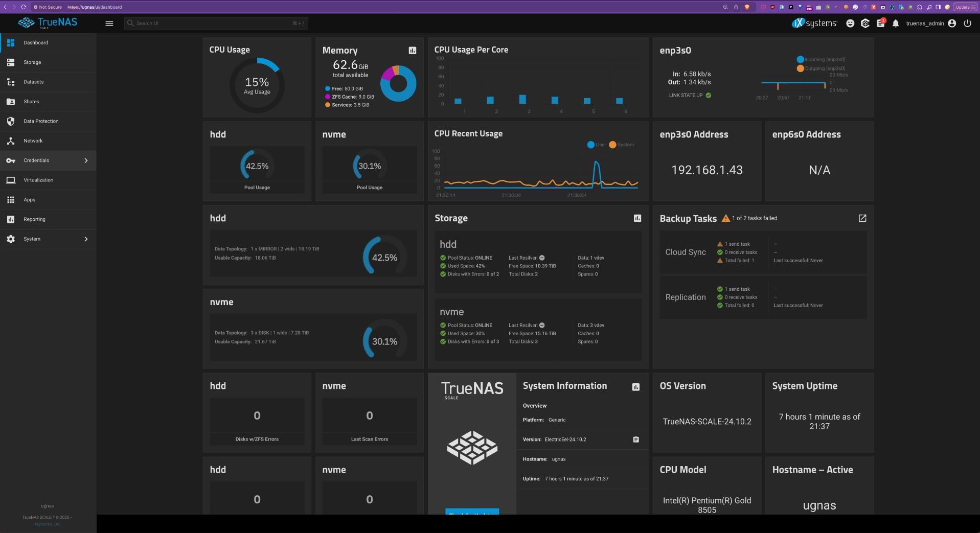980x533 pixels.
Task: Click the enp3s0 link state up checkmark
Action: (709, 96)
